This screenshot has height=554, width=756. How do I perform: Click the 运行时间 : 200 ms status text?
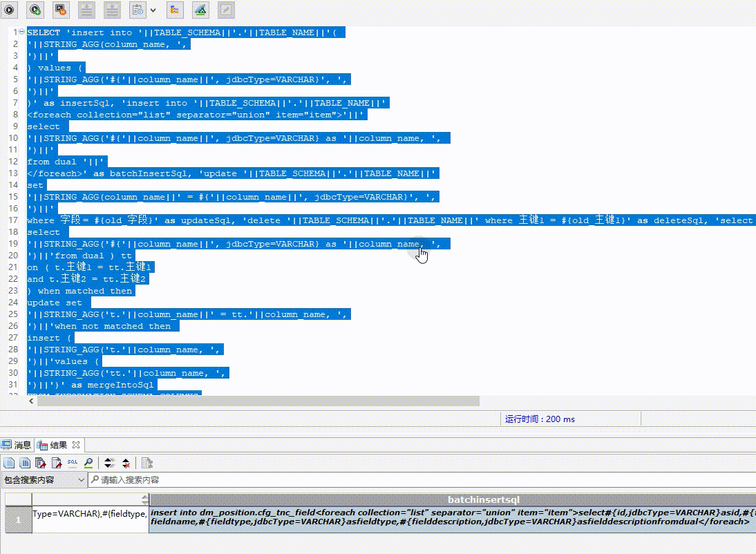tap(540, 419)
